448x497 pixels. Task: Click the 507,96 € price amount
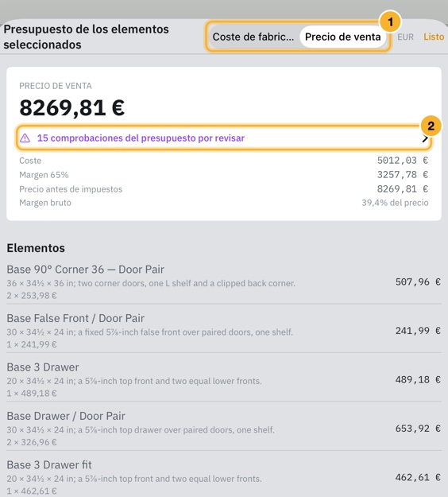[x=418, y=282]
